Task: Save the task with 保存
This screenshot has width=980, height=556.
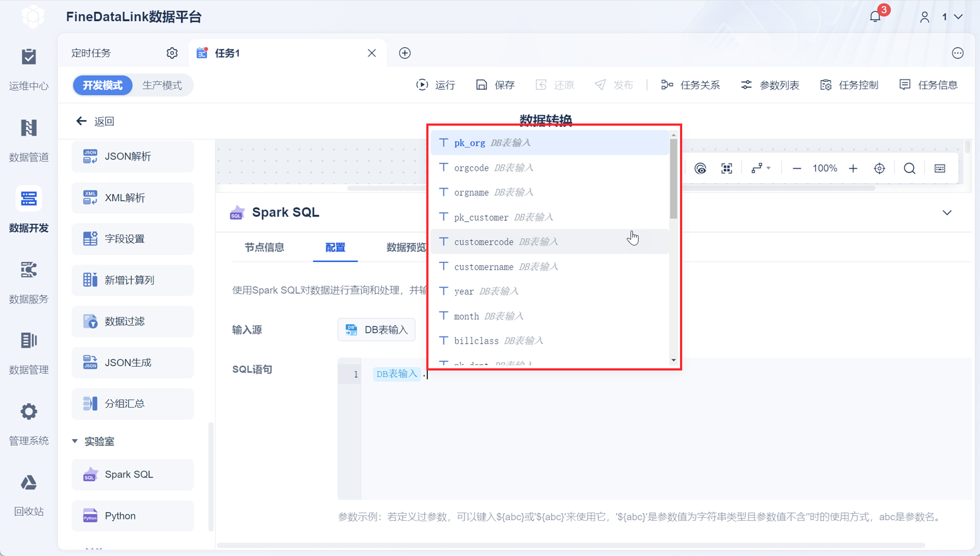Action: 495,85
